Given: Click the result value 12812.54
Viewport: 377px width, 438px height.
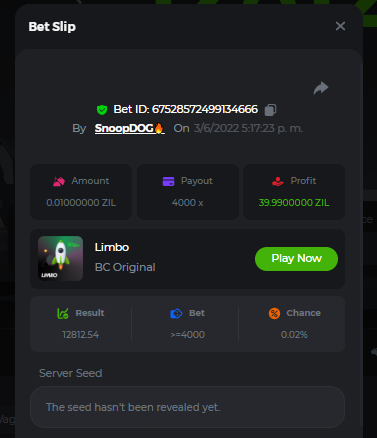Looking at the screenshot, I should coord(81,335).
